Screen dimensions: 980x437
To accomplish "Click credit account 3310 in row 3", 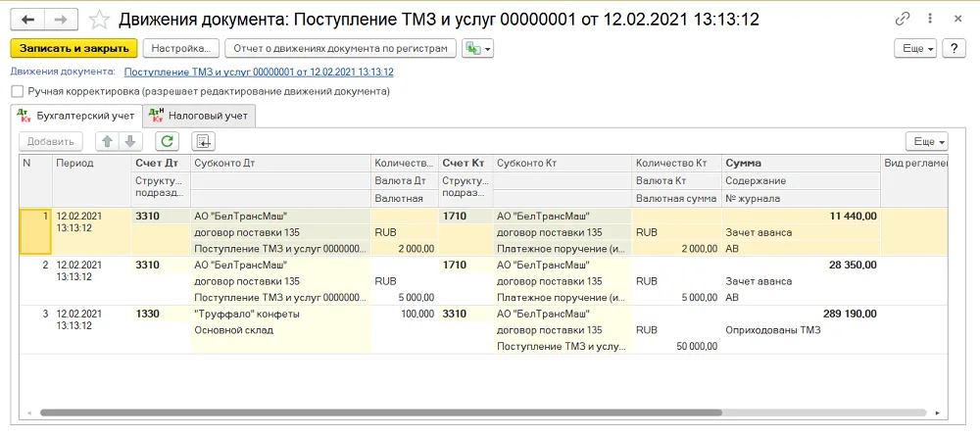I will pyautogui.click(x=465, y=314).
